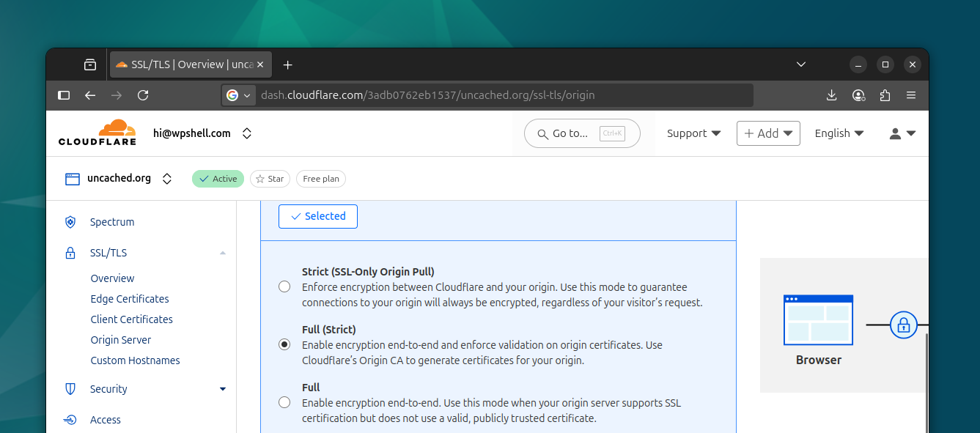Select Strict (SSL-Only Origin Pull) radio button
The height and width of the screenshot is (433, 980).
[284, 286]
